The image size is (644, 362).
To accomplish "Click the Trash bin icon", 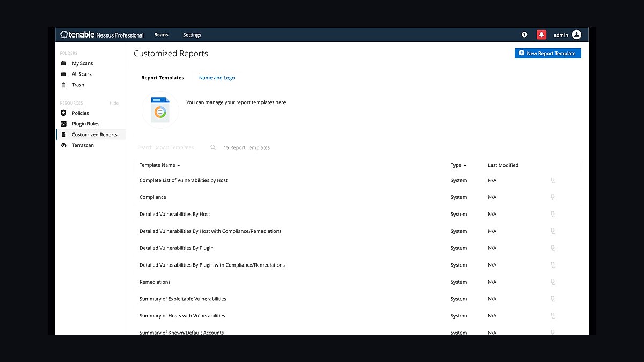I will tap(64, 85).
